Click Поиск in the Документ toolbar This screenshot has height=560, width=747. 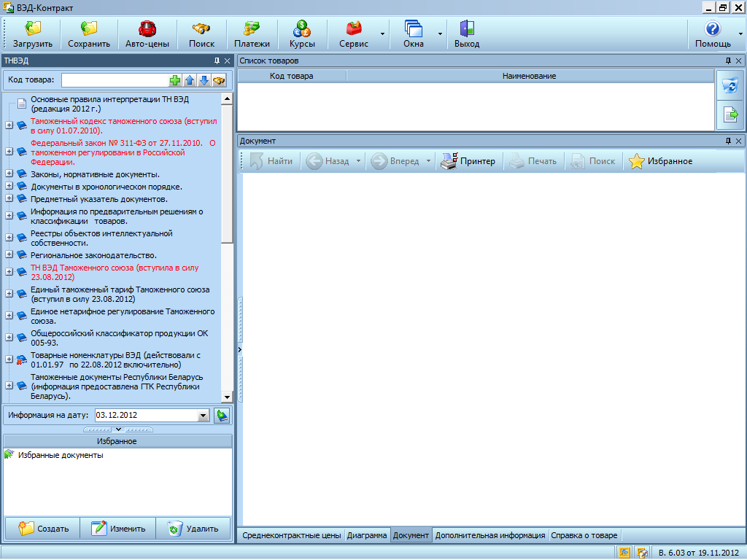593,161
